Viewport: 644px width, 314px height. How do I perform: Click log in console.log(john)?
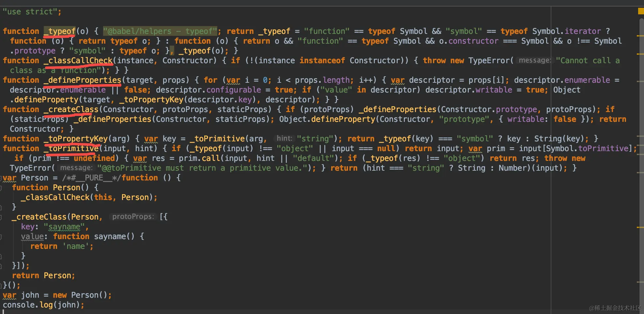click(x=46, y=305)
